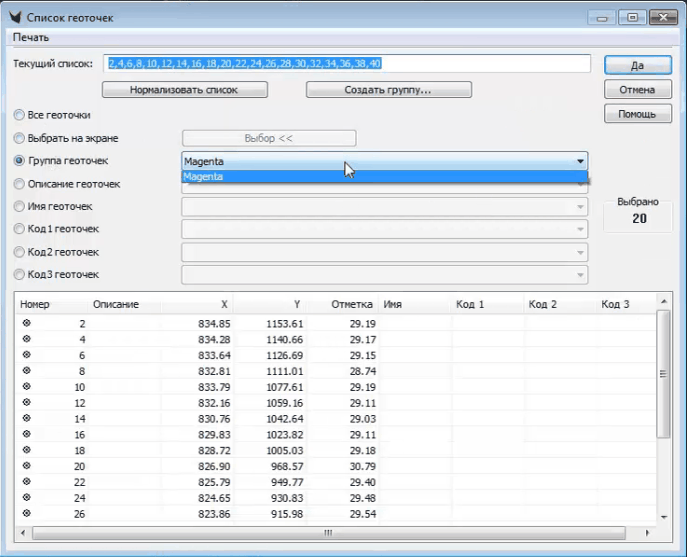Collapse the 'Группа геоточек' dropdown arrow

579,161
